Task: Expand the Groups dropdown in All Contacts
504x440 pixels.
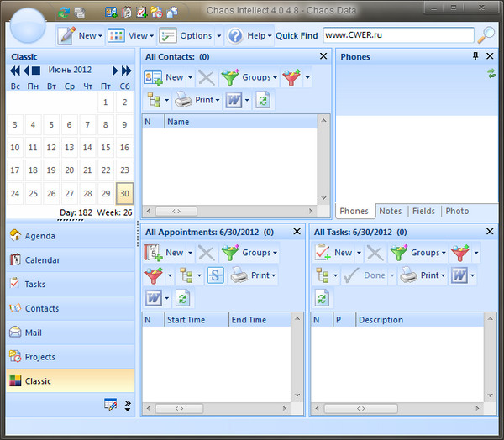Action: pyautogui.click(x=275, y=77)
